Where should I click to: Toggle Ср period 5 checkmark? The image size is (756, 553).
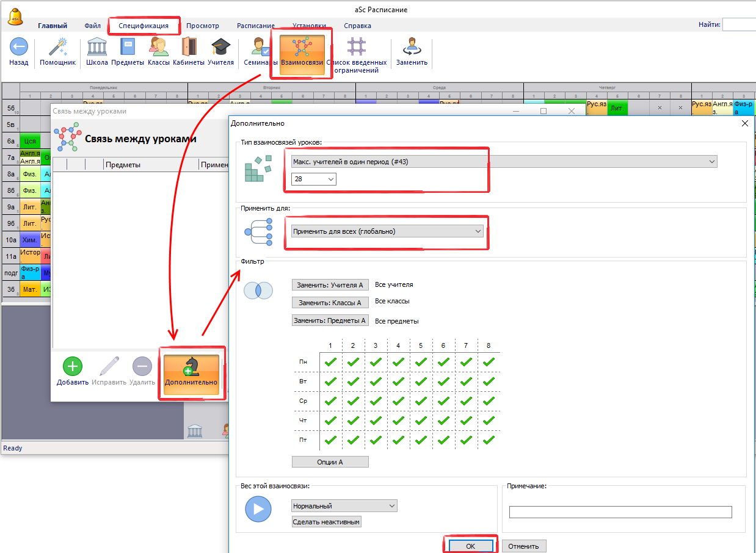(x=421, y=401)
